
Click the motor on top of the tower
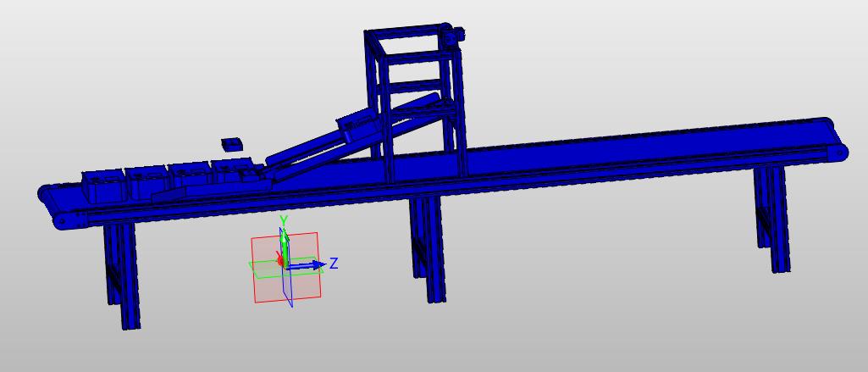pos(453,36)
